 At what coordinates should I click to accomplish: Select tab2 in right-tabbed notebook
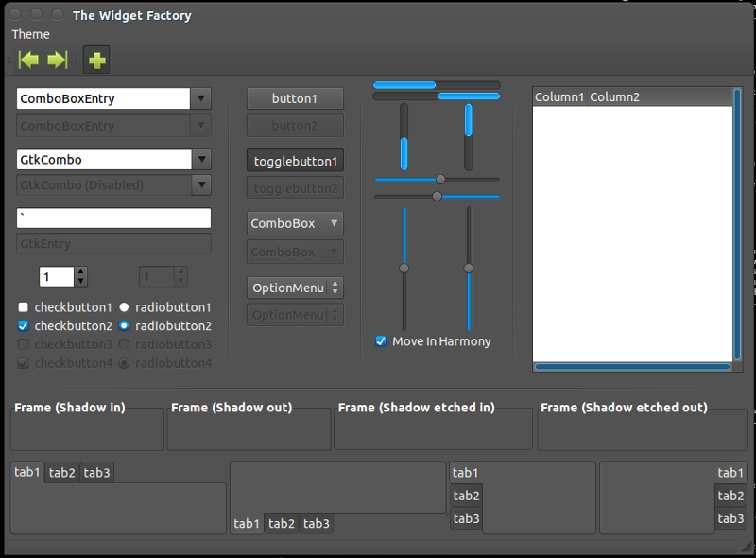coord(730,496)
